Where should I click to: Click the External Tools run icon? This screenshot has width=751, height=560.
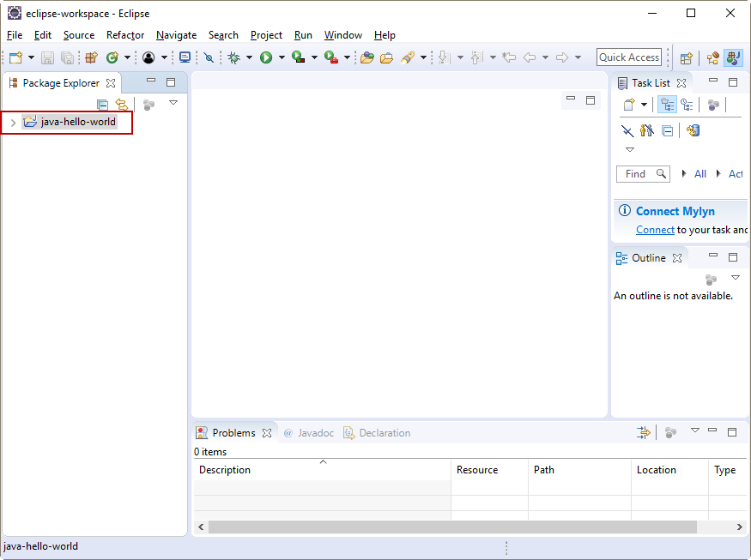coord(331,58)
